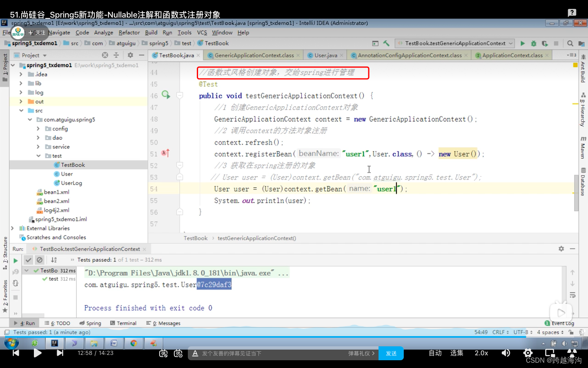Viewport: 588px width, 368px height.
Task: Toggle show passed tests checkmark button
Action: point(28,260)
